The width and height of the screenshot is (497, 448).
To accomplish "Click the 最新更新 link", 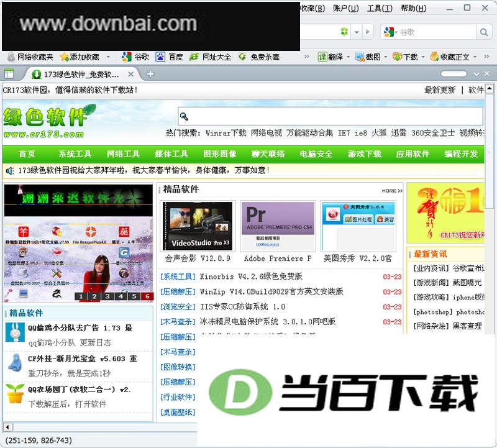I will pos(440,90).
